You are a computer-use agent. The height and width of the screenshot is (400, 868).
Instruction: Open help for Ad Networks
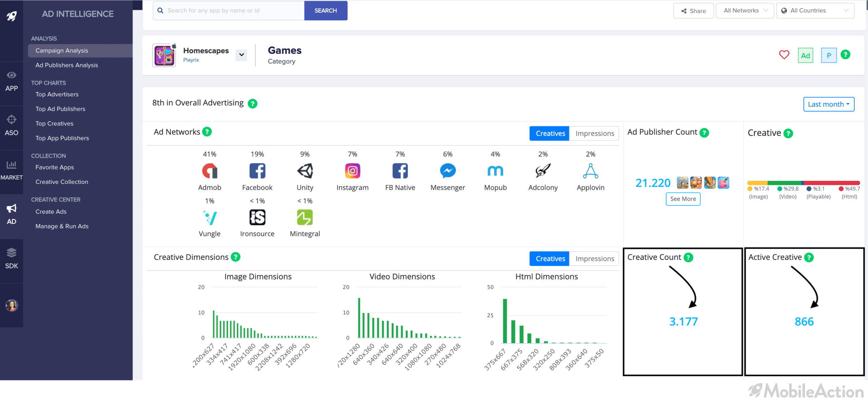coord(207,131)
